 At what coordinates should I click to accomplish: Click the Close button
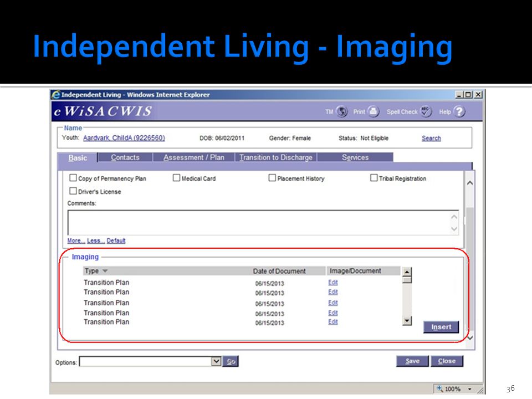[x=447, y=361]
